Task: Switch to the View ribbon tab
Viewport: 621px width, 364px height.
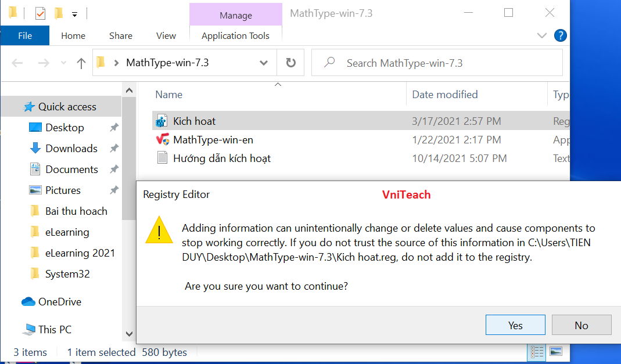Action: click(166, 35)
